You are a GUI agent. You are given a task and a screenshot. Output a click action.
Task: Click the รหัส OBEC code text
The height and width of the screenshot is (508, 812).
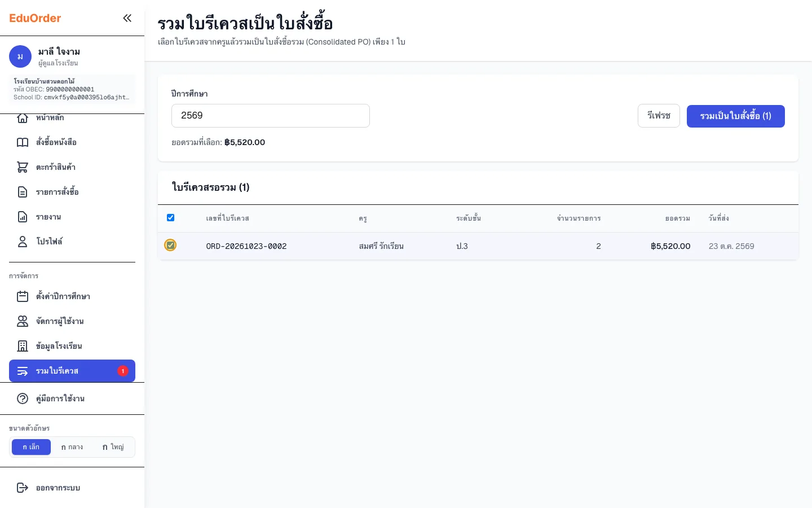click(54, 89)
